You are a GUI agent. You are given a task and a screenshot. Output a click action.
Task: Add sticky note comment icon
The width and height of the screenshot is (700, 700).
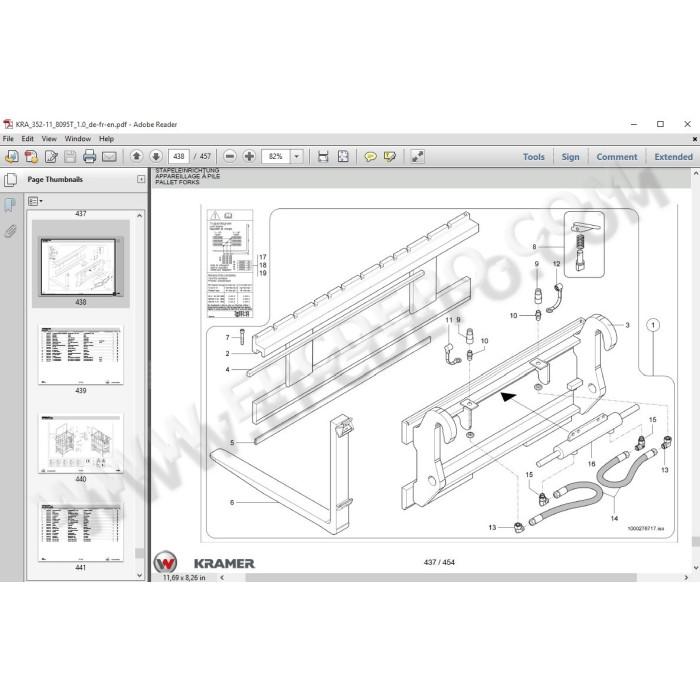click(x=370, y=157)
